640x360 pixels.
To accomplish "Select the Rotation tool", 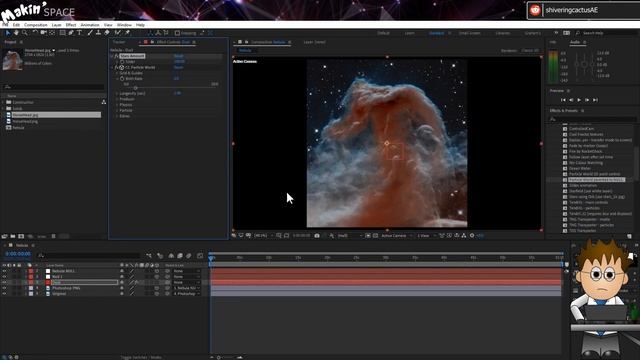I will point(35,33).
